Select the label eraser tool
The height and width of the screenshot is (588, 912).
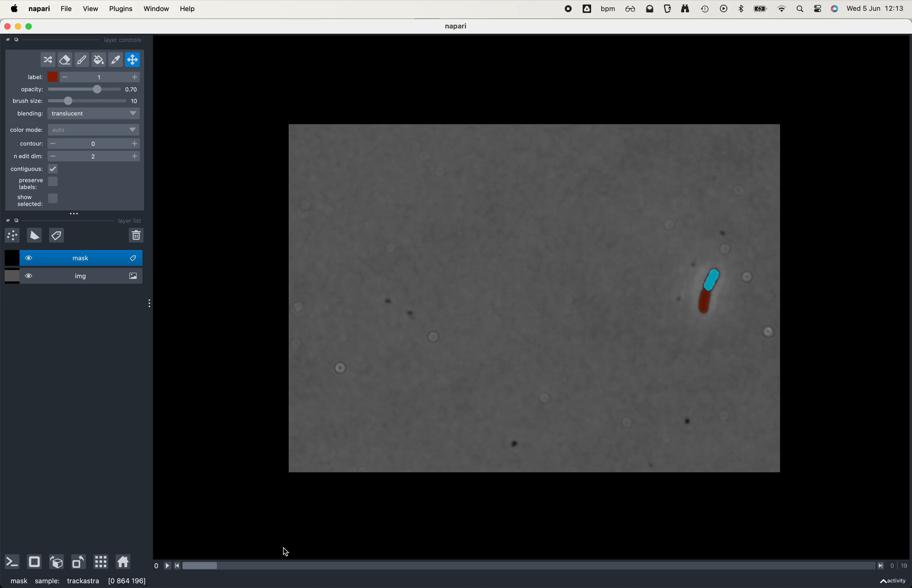click(x=65, y=60)
